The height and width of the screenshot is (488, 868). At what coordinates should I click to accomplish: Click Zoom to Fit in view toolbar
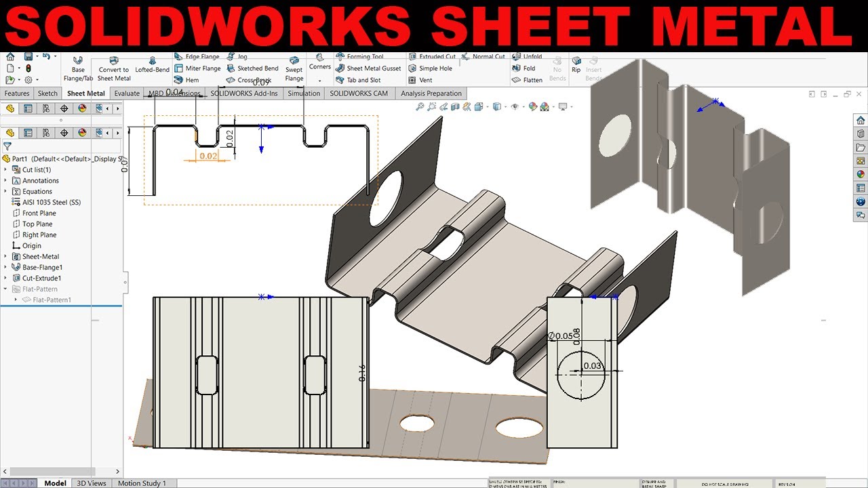[420, 106]
